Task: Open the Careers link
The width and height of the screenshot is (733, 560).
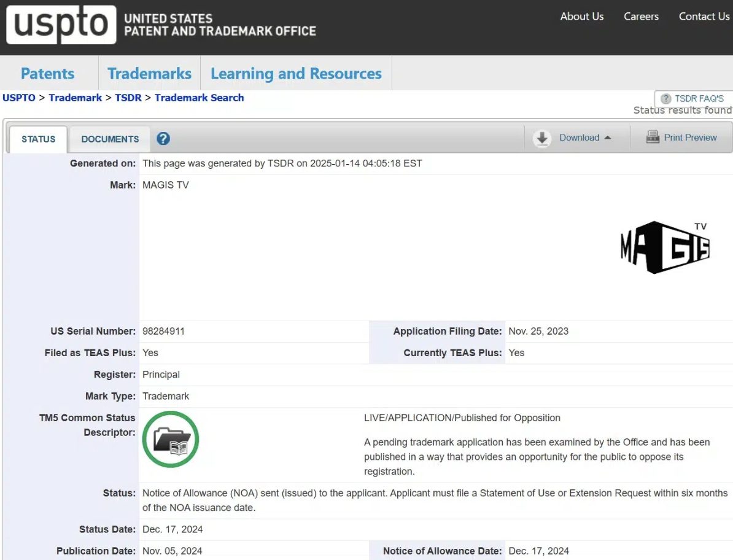Action: pyautogui.click(x=641, y=17)
